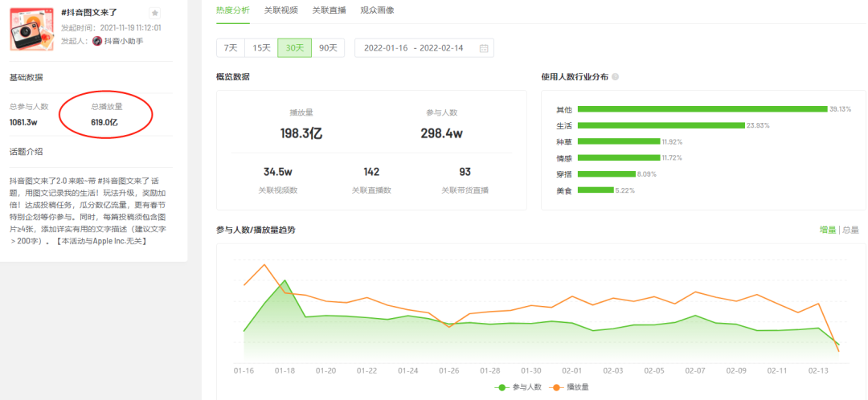Switch to 热度分析 tab
Screen dimensions: 868x400
click(x=233, y=10)
